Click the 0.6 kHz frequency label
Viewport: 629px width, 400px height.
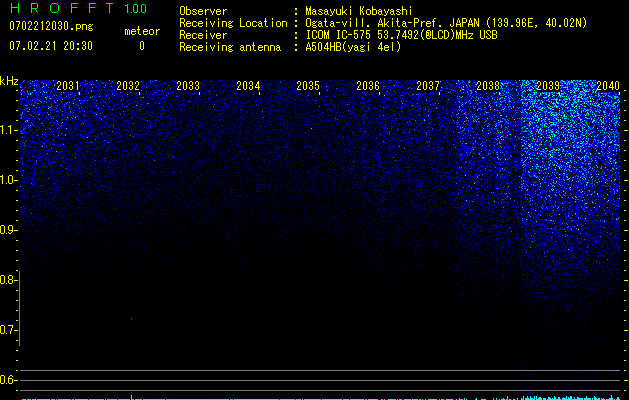coord(8,380)
